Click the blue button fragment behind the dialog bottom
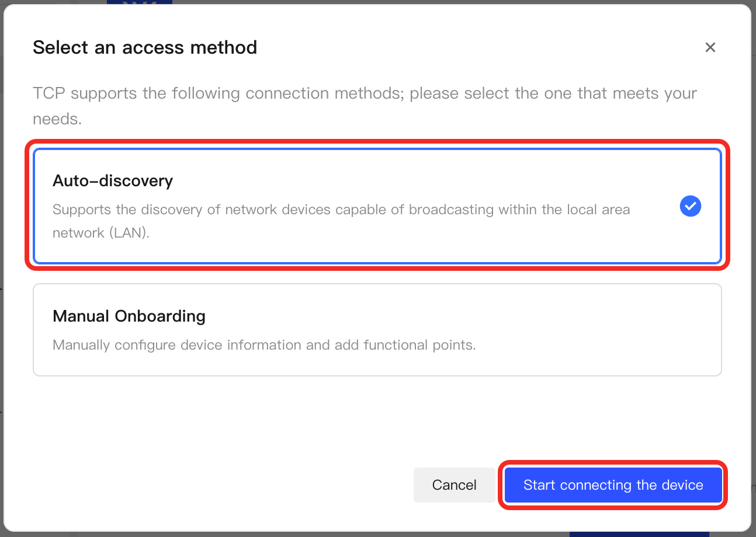 click(639, 534)
